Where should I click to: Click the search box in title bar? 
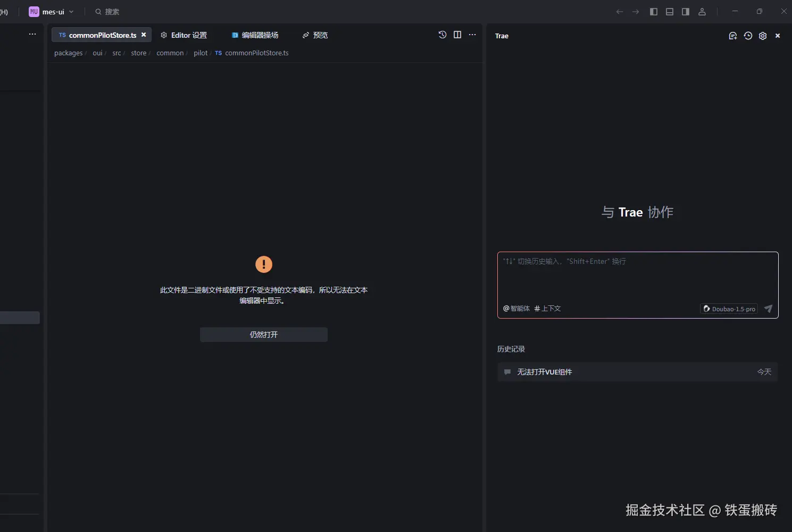[x=107, y=12]
